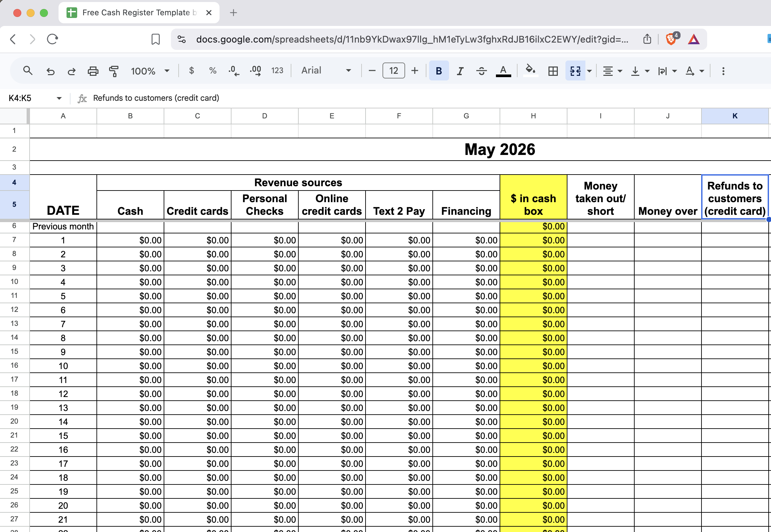This screenshot has height=532, width=771.
Task: Open text wrapping dropdown
Action: tap(667, 71)
